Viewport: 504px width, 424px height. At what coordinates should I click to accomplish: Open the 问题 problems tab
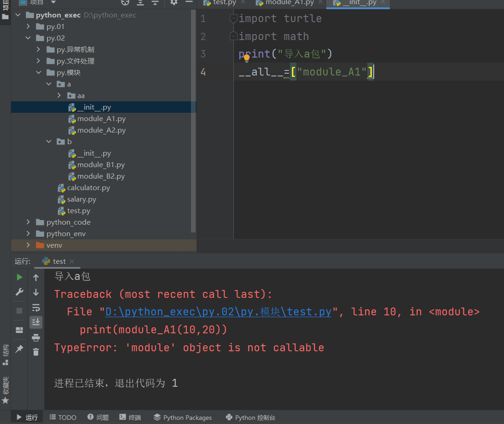98,417
